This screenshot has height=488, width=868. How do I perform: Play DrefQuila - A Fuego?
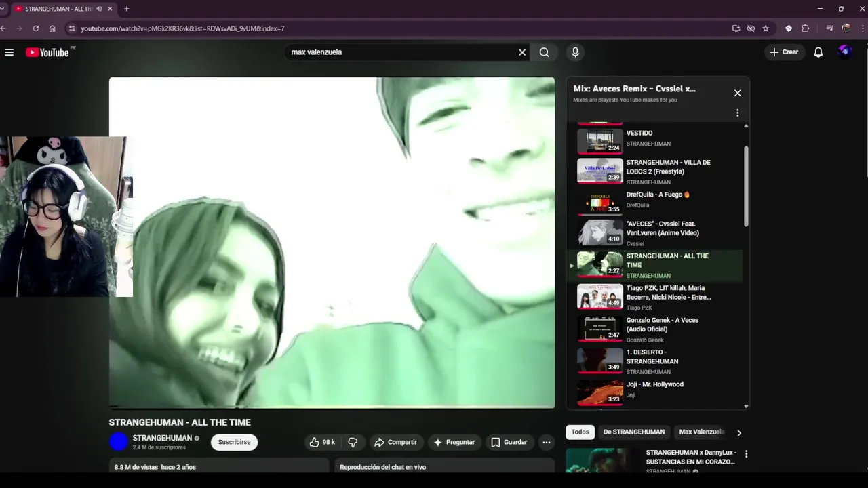[x=654, y=202]
